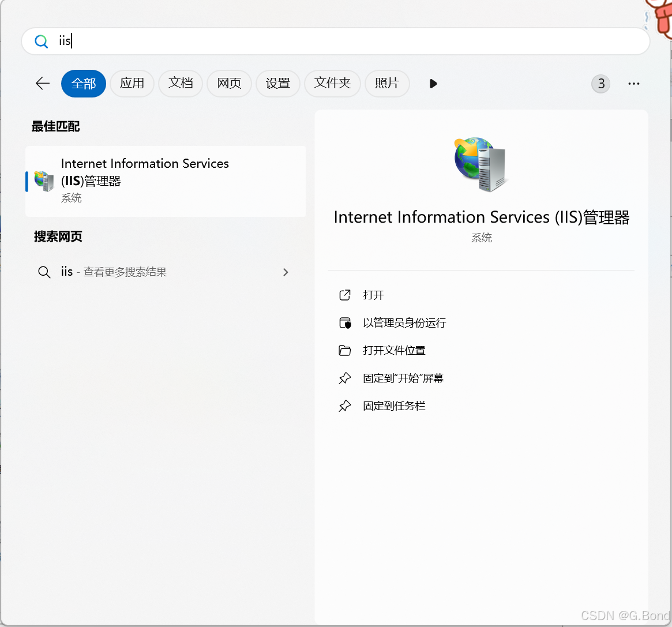Select the 应用 filter tab
Screen dimensions: 672x627
coord(132,84)
